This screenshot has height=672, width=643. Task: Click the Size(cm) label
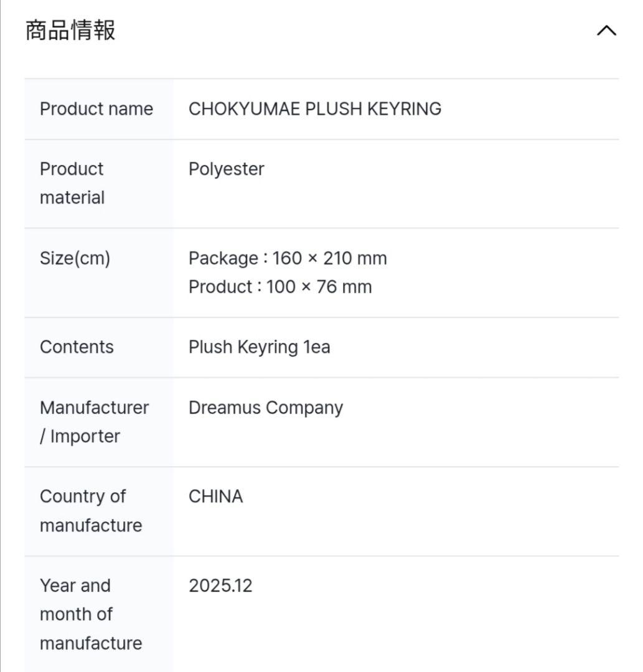(x=75, y=258)
